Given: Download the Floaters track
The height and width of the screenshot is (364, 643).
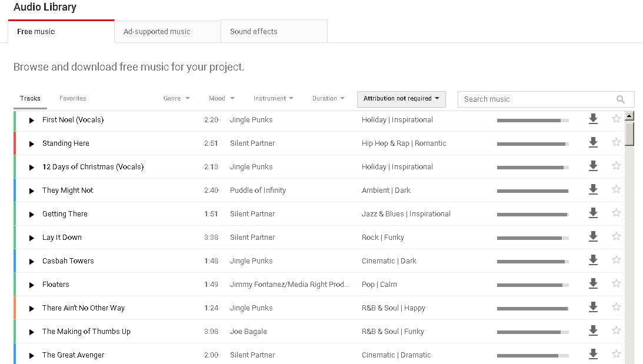Looking at the screenshot, I should click(593, 283).
